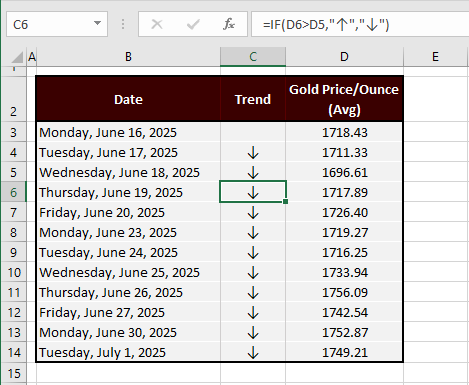This screenshot has height=385, width=469.
Task: Click the Gold Price/Ounce (Avg) header
Action: [x=344, y=99]
